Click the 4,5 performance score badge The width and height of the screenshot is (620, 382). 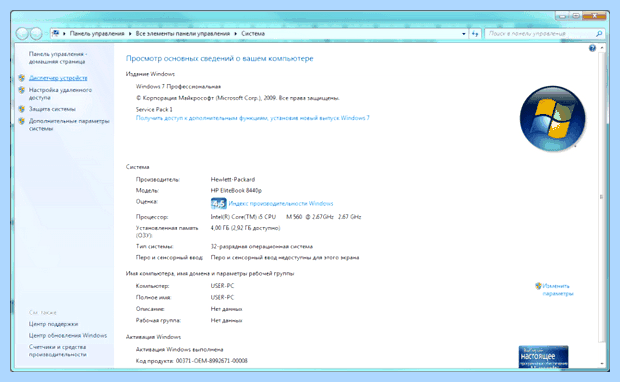[x=218, y=203]
